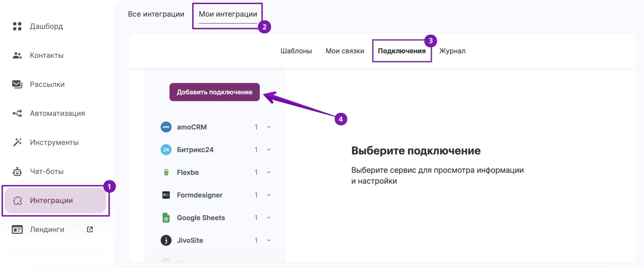Click the amoCRM service icon
The image size is (644, 268).
pos(166,127)
